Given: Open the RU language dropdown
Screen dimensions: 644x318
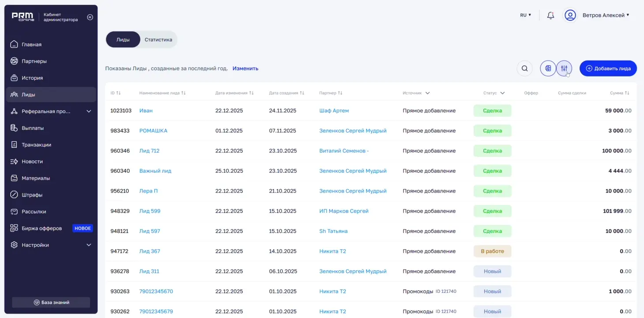Looking at the screenshot, I should click(x=525, y=15).
